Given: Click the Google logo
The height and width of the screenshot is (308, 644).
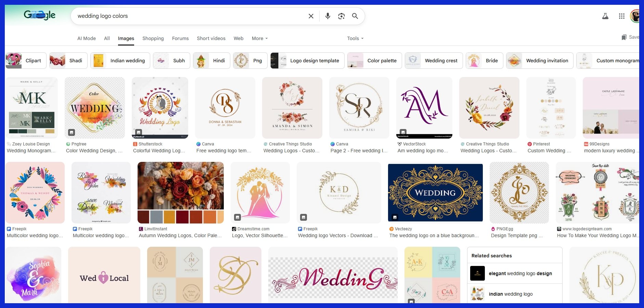Looking at the screenshot, I should tap(40, 15).
